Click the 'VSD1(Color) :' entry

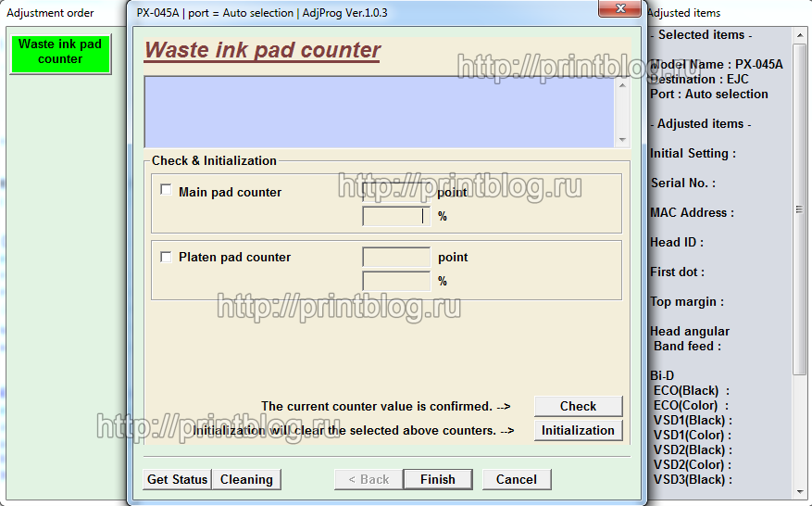click(x=693, y=435)
